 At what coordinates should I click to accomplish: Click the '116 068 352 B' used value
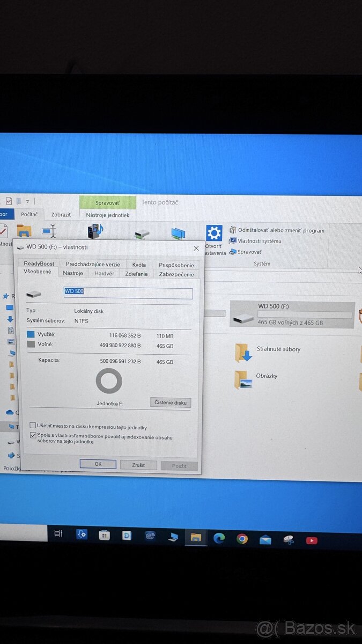tap(125, 336)
